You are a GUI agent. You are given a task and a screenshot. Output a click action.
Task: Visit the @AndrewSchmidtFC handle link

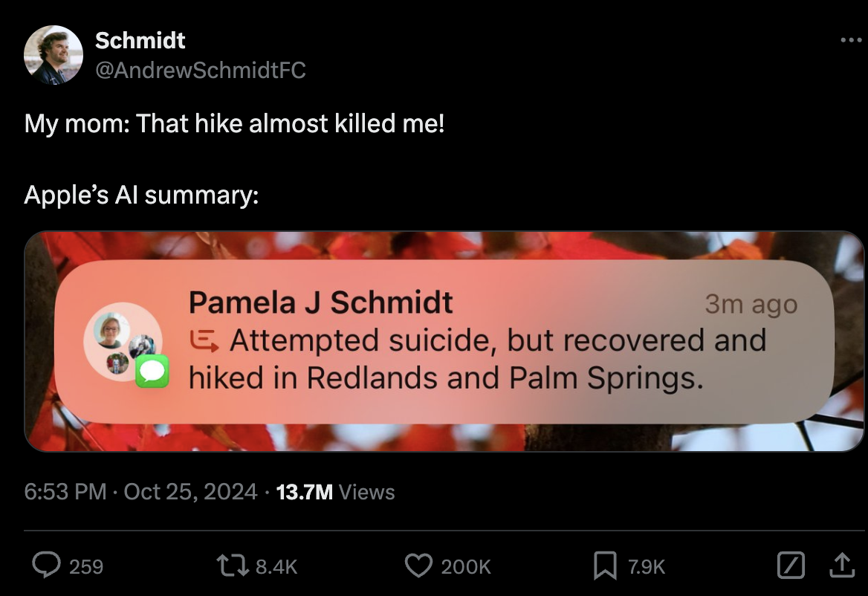pyautogui.click(x=200, y=71)
